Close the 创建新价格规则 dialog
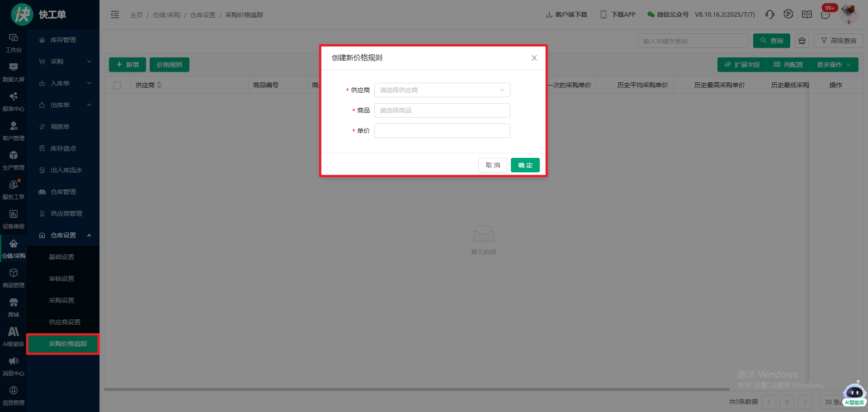The image size is (868, 412). coord(534,58)
